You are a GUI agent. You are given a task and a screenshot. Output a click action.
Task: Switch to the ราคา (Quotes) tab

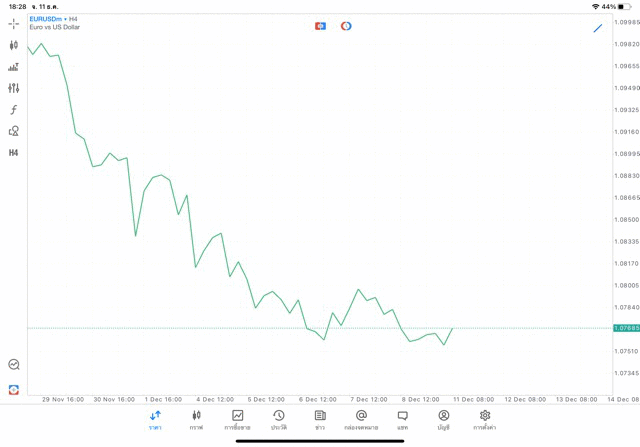pyautogui.click(x=155, y=420)
